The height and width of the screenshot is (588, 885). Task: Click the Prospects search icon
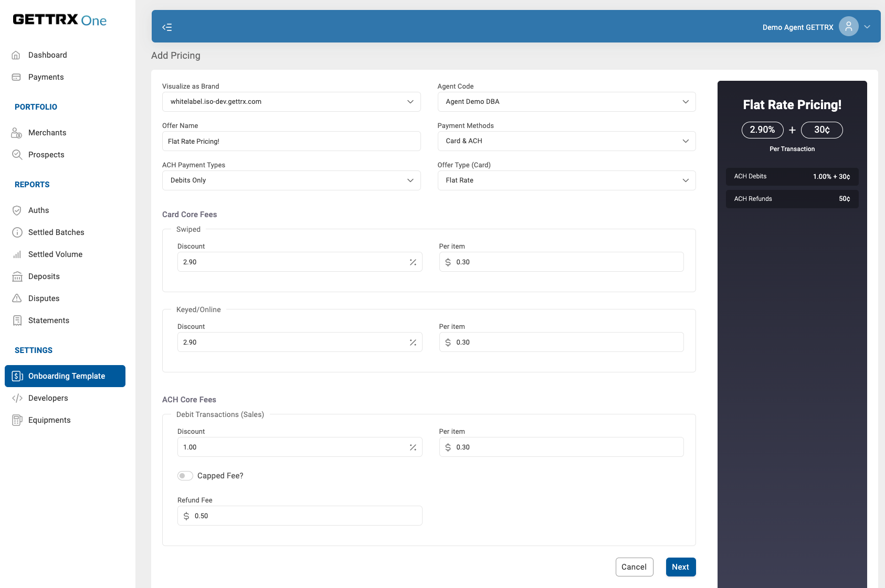(x=17, y=155)
